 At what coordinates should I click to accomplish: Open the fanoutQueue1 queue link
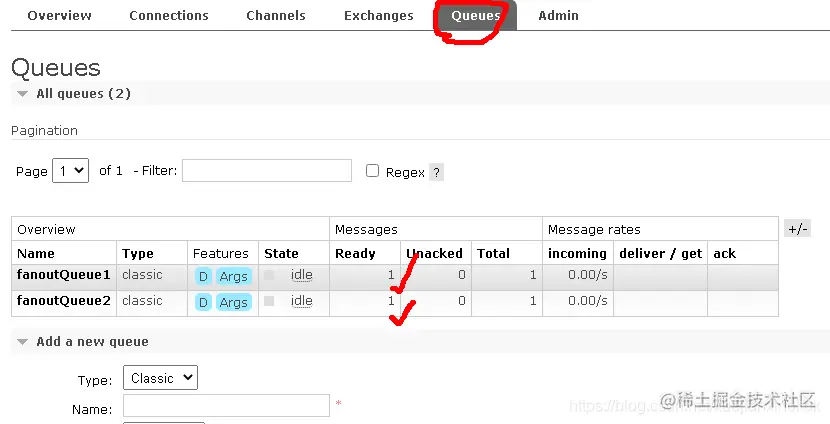(x=64, y=275)
